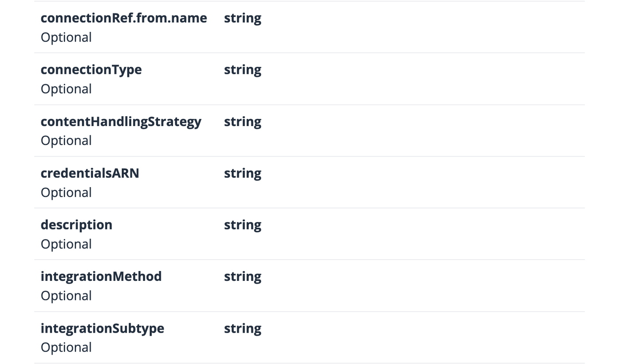Click the string type in description row
Image resolution: width=625 pixels, height=364 pixels.
pos(243,225)
